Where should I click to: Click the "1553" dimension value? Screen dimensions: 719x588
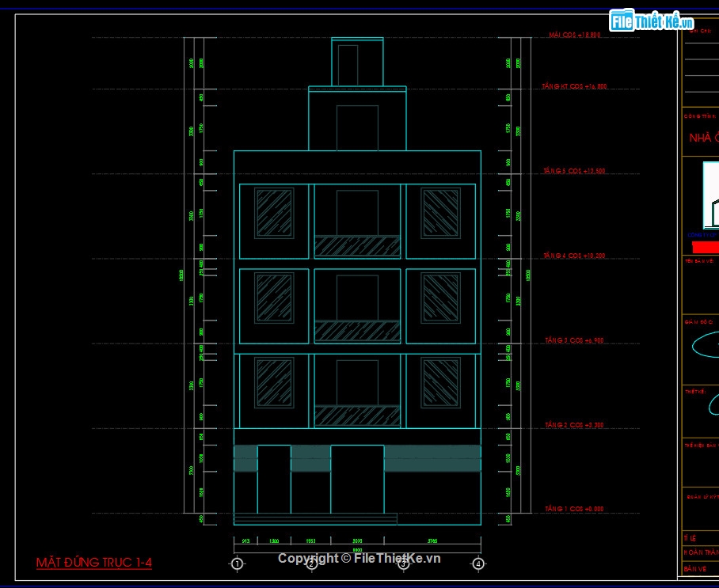click(x=311, y=541)
